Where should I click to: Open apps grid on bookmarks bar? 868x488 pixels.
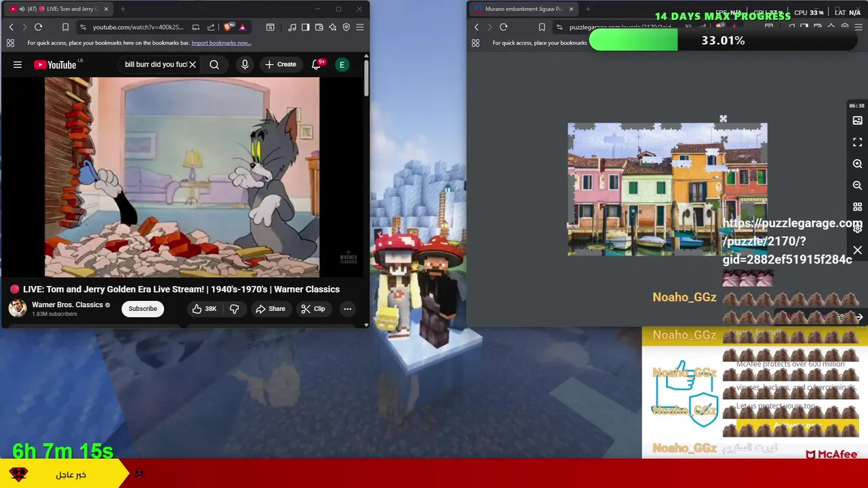point(10,43)
